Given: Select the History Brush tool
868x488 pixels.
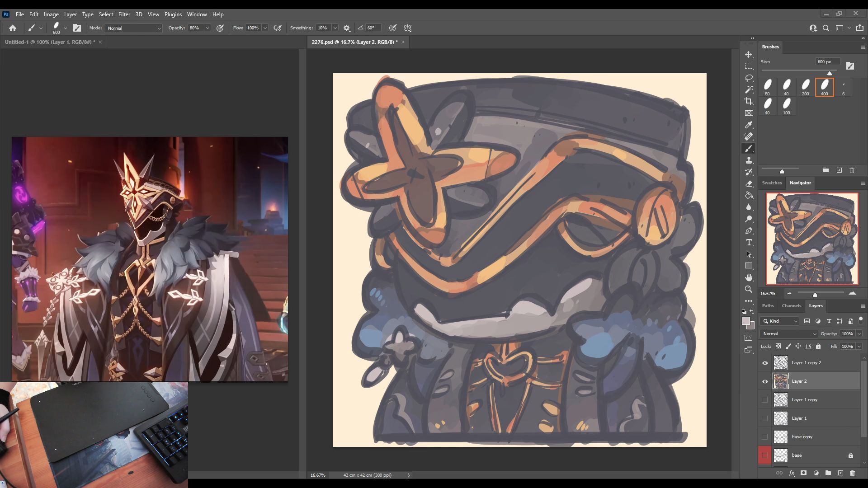Looking at the screenshot, I should coord(749,172).
